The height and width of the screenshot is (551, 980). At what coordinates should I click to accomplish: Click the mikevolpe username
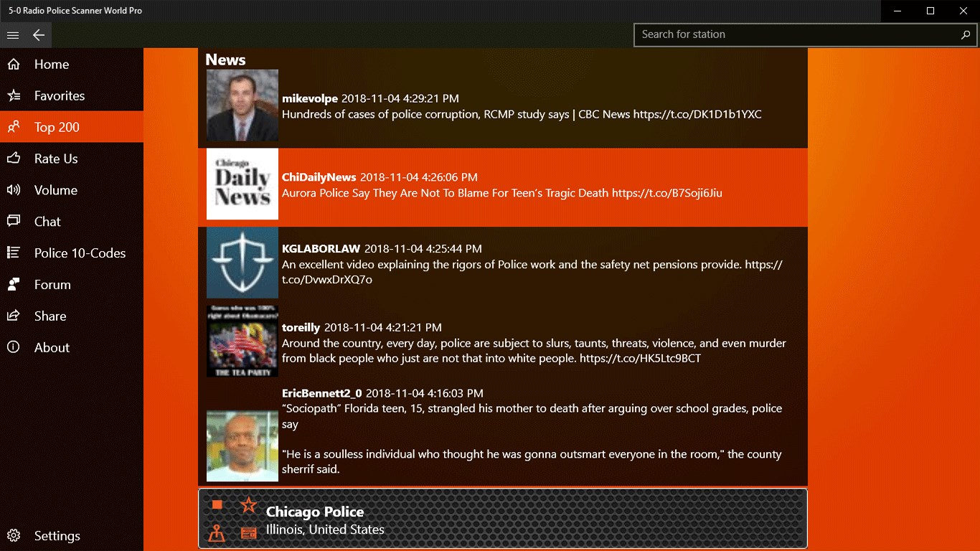[310, 98]
